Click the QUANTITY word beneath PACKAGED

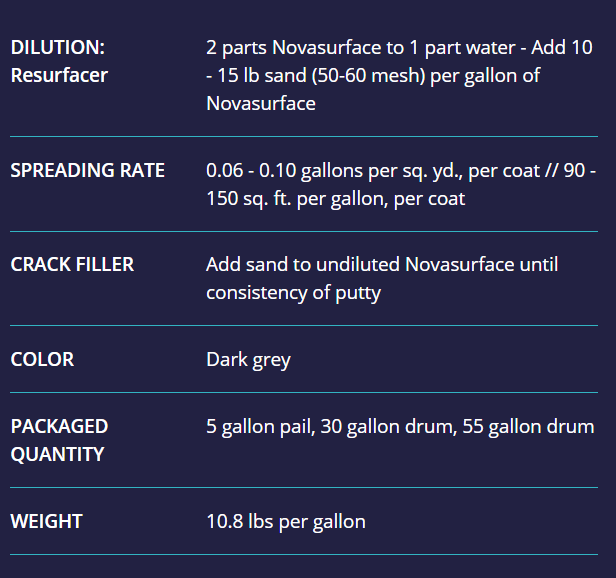pyautogui.click(x=58, y=454)
